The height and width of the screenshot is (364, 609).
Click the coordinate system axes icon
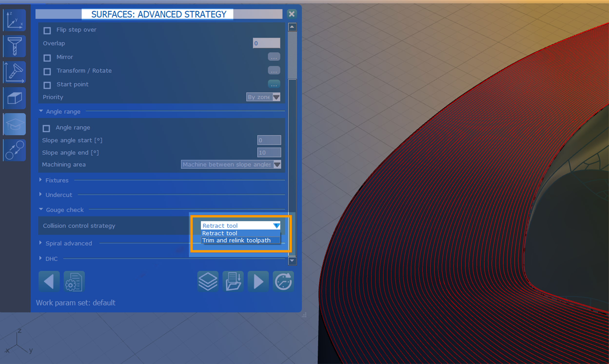pyautogui.click(x=14, y=20)
